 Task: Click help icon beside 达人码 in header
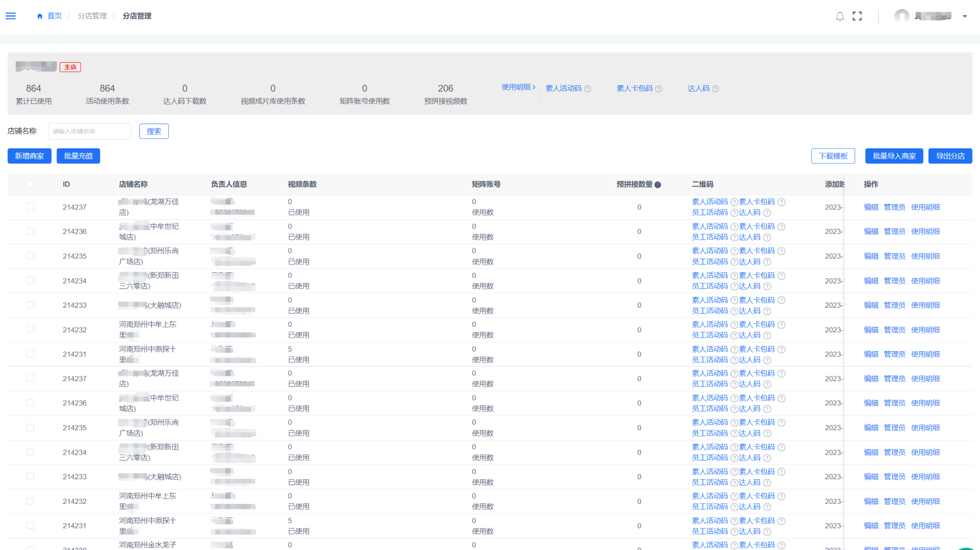(716, 89)
